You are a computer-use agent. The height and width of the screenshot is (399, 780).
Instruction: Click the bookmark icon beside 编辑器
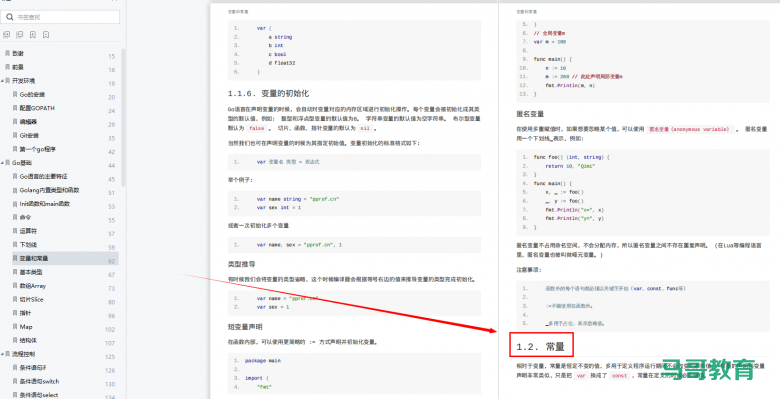(15, 121)
